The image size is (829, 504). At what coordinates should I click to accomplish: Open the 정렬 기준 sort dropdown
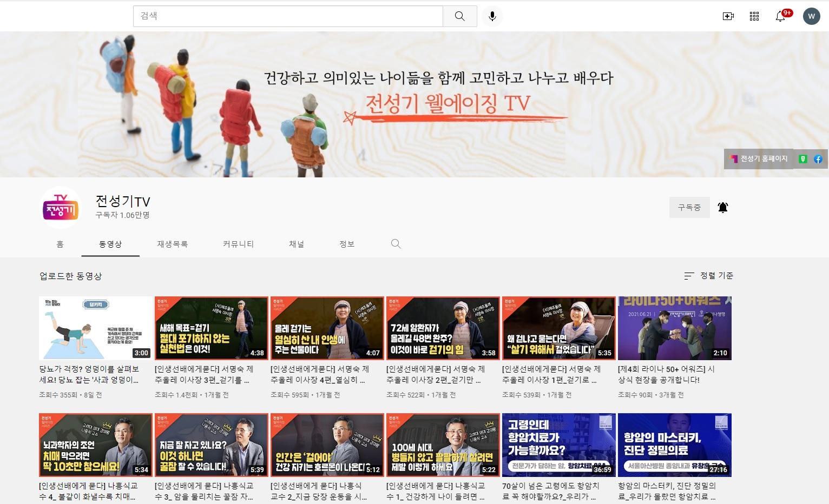point(708,276)
